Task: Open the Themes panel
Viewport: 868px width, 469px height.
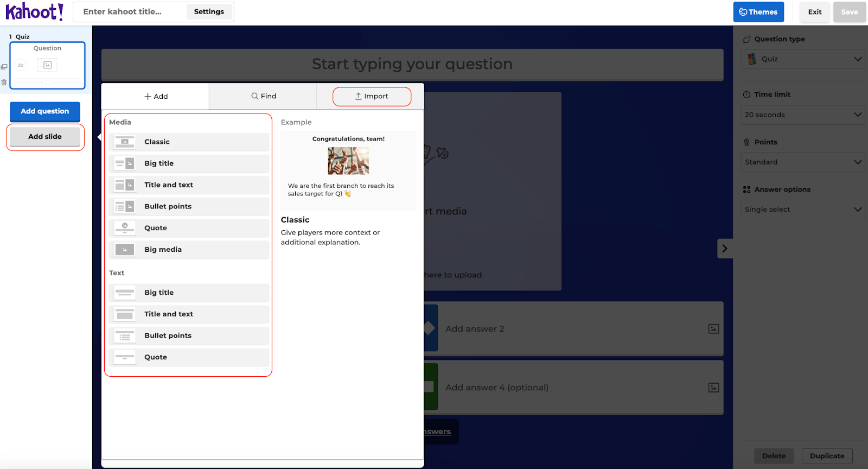Action: (x=758, y=12)
